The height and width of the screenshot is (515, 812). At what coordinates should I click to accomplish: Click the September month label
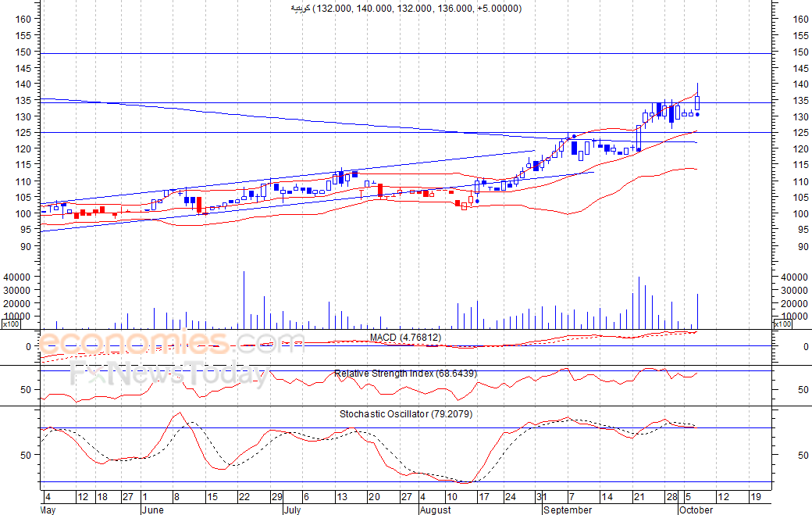pos(568,510)
